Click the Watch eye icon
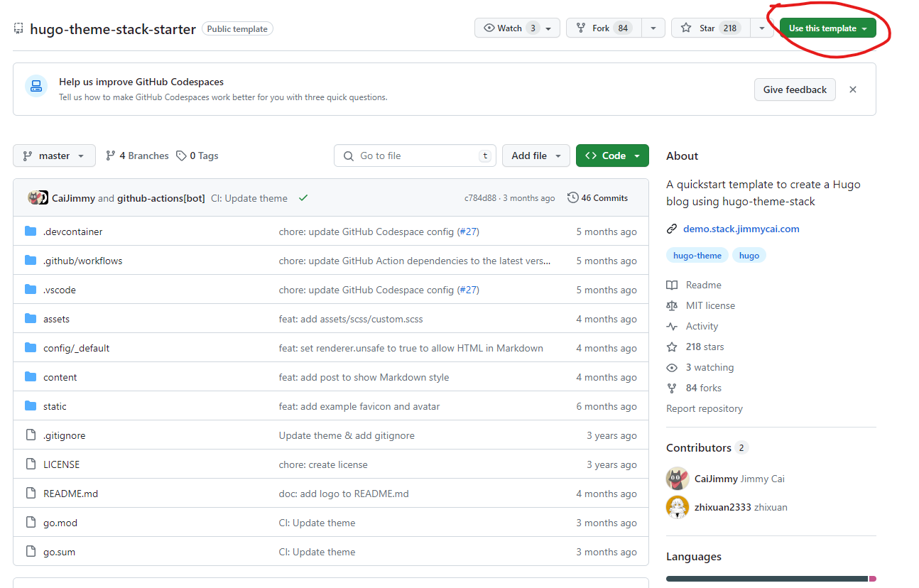This screenshot has width=919, height=588. coord(489,28)
